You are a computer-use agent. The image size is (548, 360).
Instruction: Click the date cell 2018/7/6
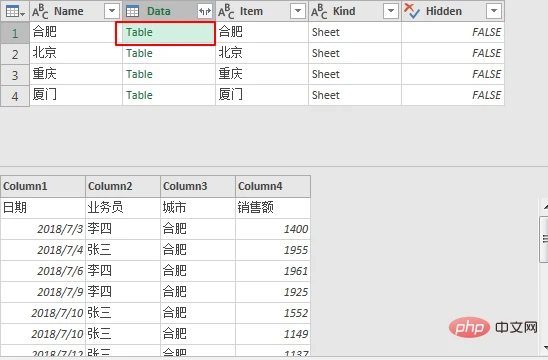click(43, 271)
